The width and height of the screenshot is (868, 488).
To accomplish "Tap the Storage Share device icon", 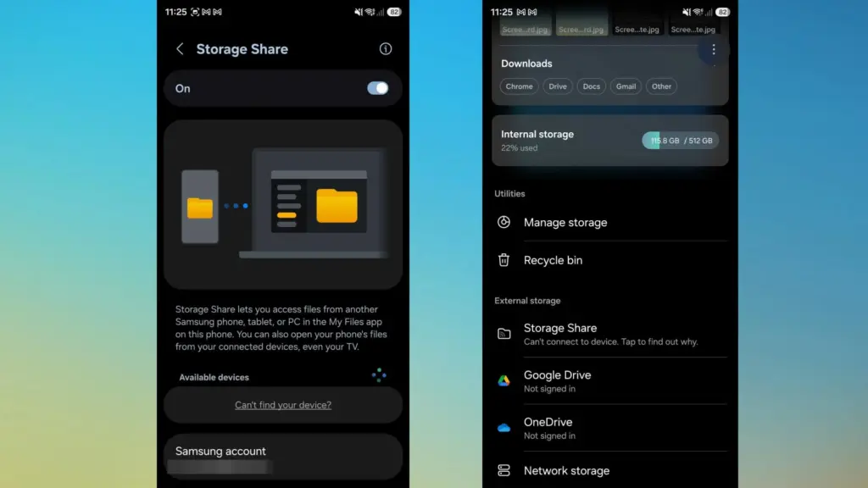I will click(505, 334).
